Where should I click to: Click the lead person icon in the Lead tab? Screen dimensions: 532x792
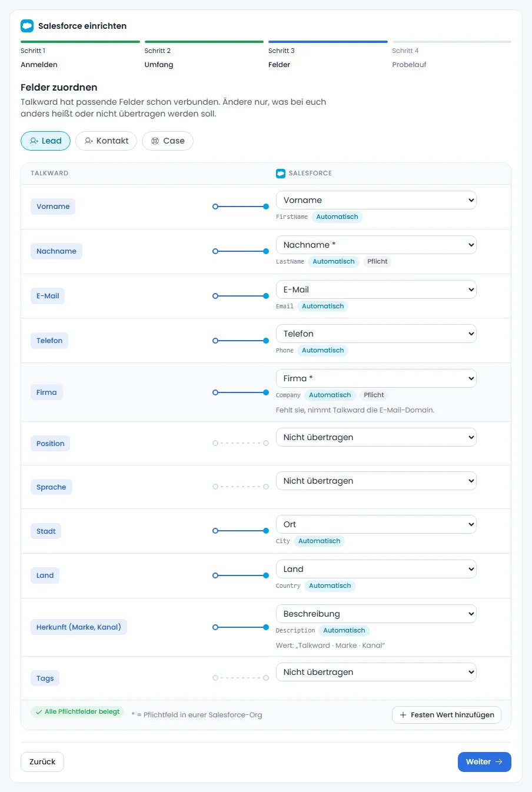(x=34, y=141)
